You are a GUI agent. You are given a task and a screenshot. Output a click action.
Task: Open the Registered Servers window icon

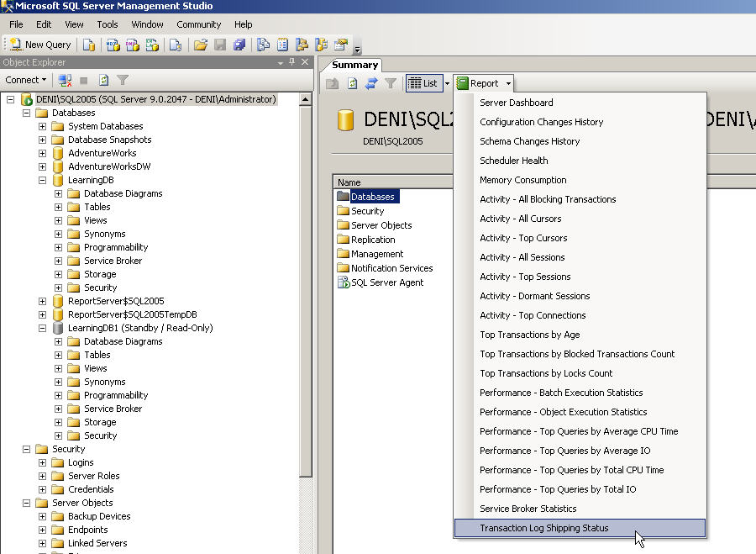(263, 45)
